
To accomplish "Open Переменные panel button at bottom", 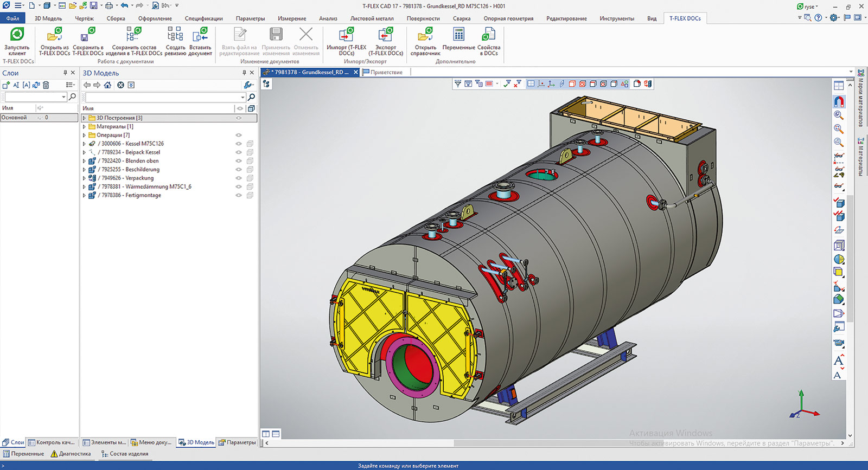I will (x=23, y=454).
